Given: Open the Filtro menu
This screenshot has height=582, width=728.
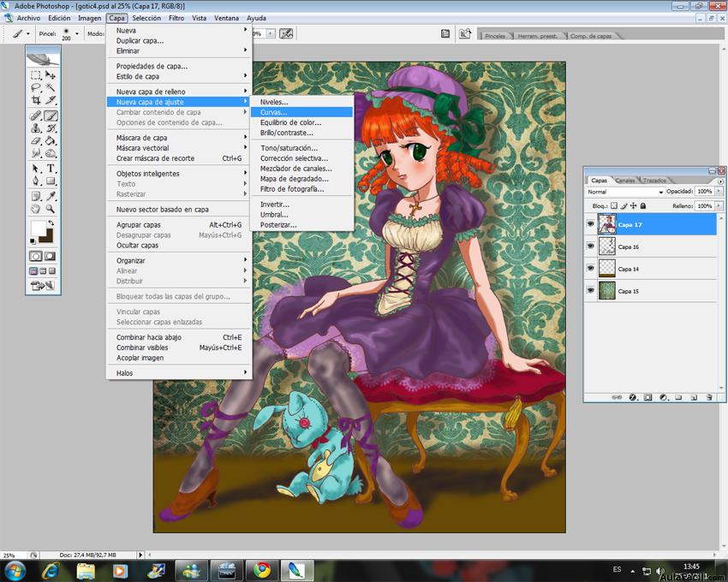Looking at the screenshot, I should [x=176, y=18].
